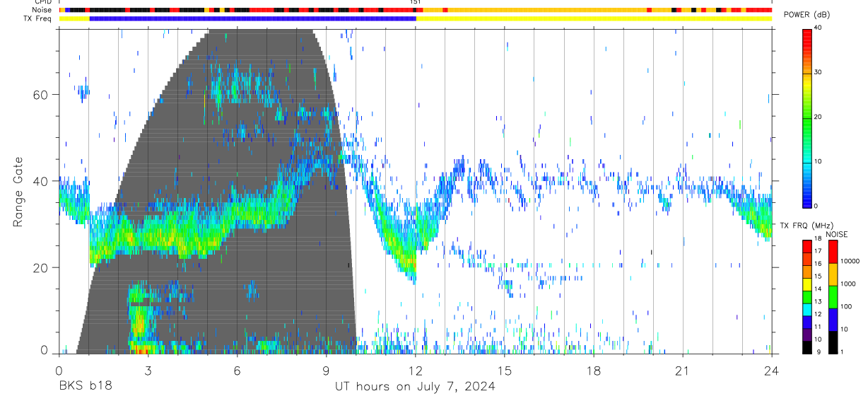This screenshot has width=868, height=401.
Task: Click the green 100–1000 swatch in the NOISE legend
Action: 833,296
